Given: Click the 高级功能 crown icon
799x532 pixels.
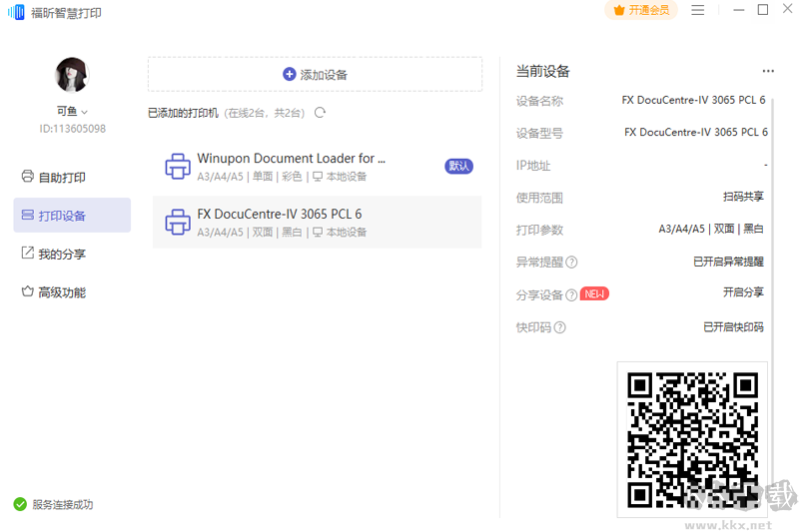Looking at the screenshot, I should coord(28,291).
